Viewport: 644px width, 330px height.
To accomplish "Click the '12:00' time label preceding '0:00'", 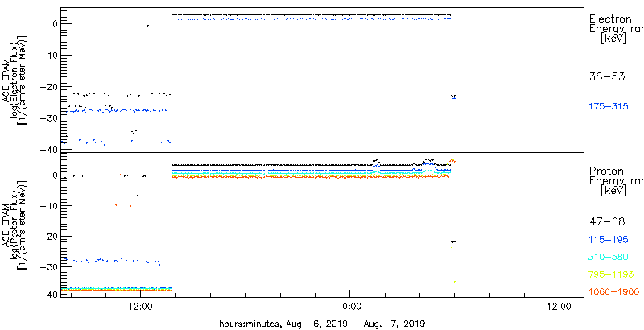I will click(140, 307).
